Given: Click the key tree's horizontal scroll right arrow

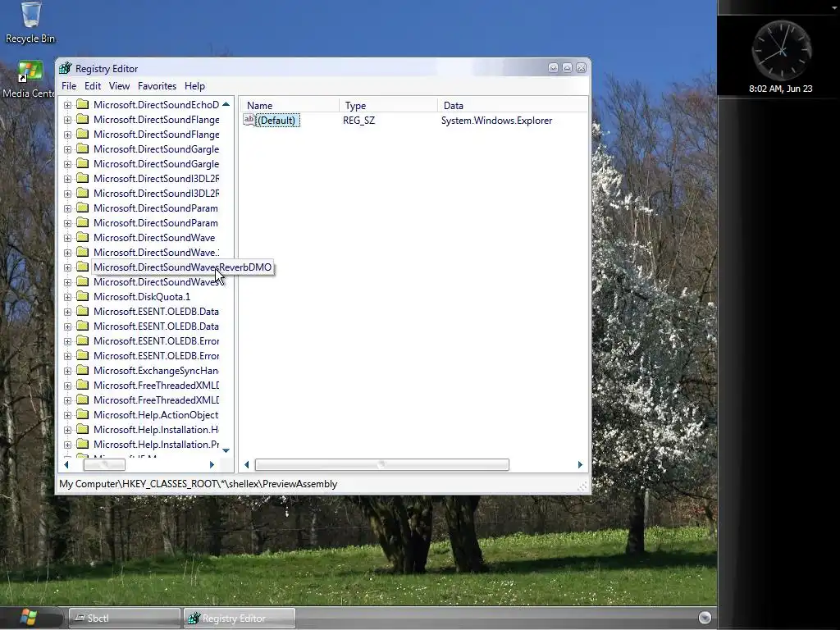Looking at the screenshot, I should 212,464.
